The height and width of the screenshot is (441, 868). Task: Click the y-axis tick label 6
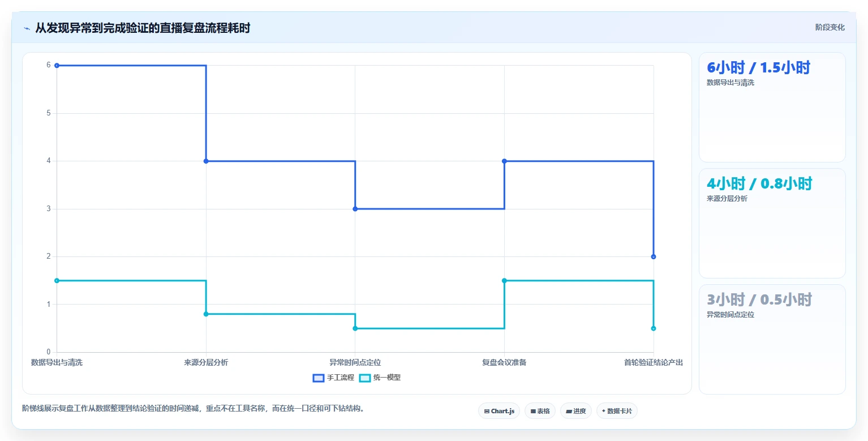coord(49,65)
